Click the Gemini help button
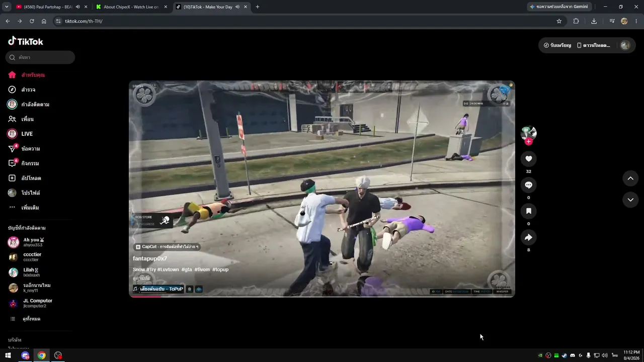Image resolution: width=644 pixels, height=362 pixels. click(559, 7)
